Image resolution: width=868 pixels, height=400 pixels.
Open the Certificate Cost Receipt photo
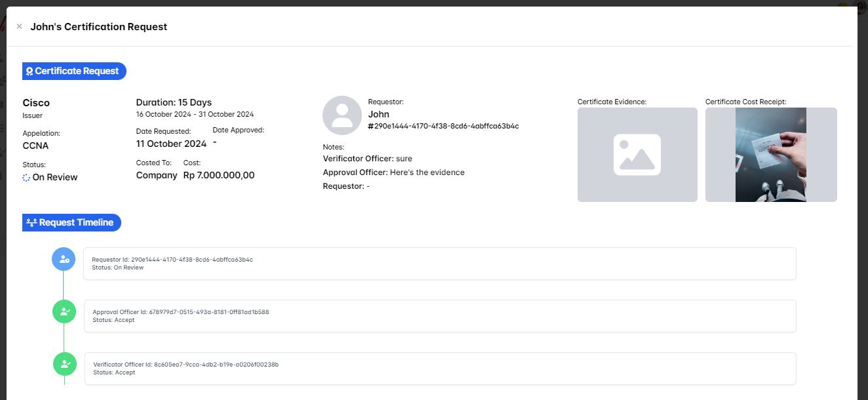[x=770, y=155]
